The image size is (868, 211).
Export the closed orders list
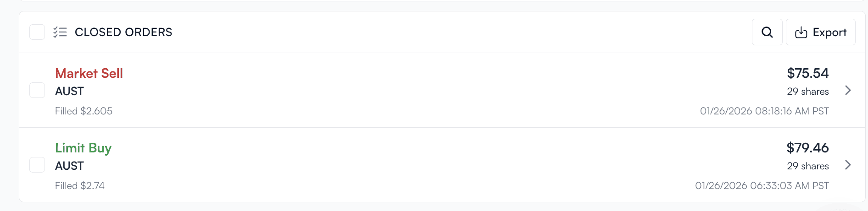pos(820,32)
